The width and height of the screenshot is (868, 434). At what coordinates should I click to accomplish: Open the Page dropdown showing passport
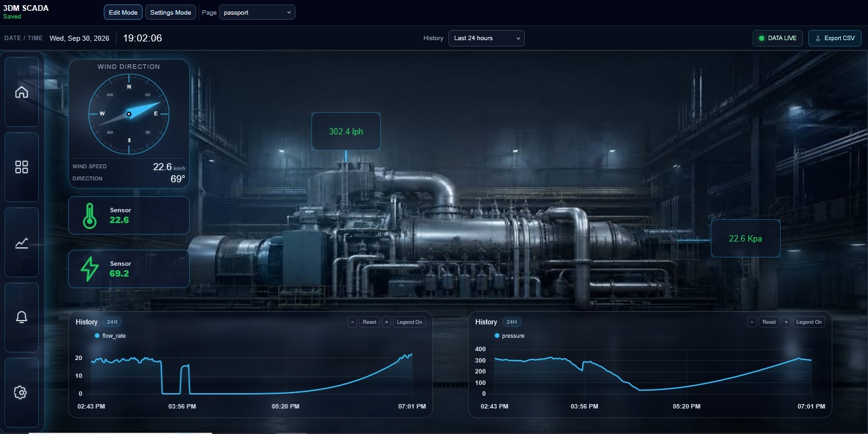point(257,12)
